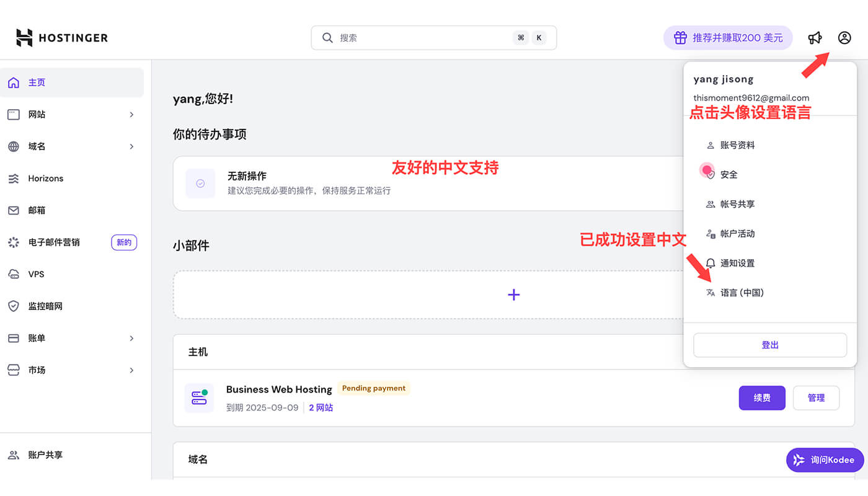Click the Kodee sparkle icon
Viewport: 868px width, 496px height.
[x=799, y=460]
